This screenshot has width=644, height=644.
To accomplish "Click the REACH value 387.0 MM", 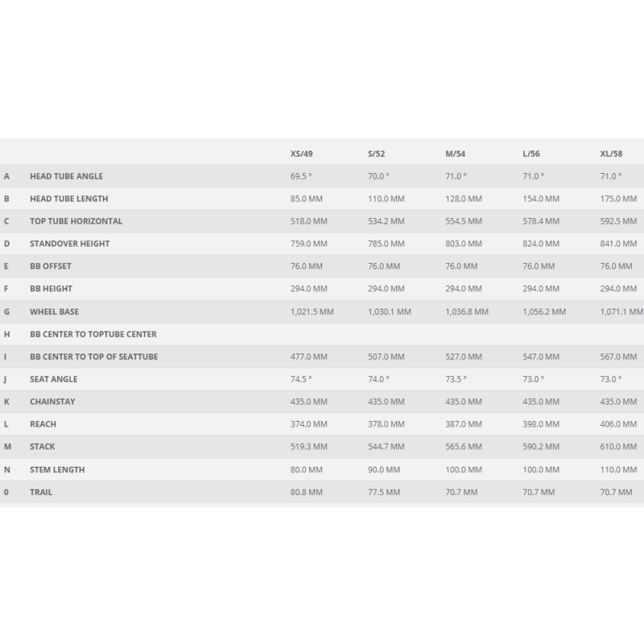I will click(x=464, y=424).
